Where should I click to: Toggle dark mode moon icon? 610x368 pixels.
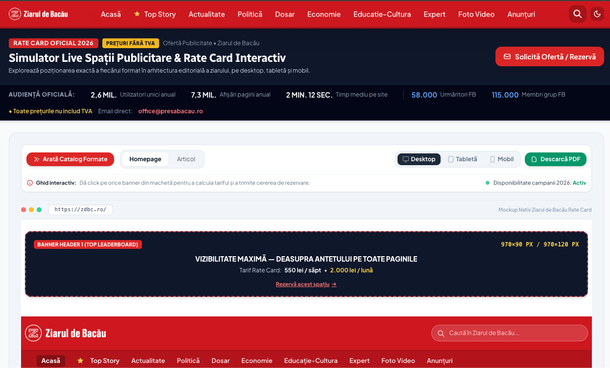pos(597,14)
